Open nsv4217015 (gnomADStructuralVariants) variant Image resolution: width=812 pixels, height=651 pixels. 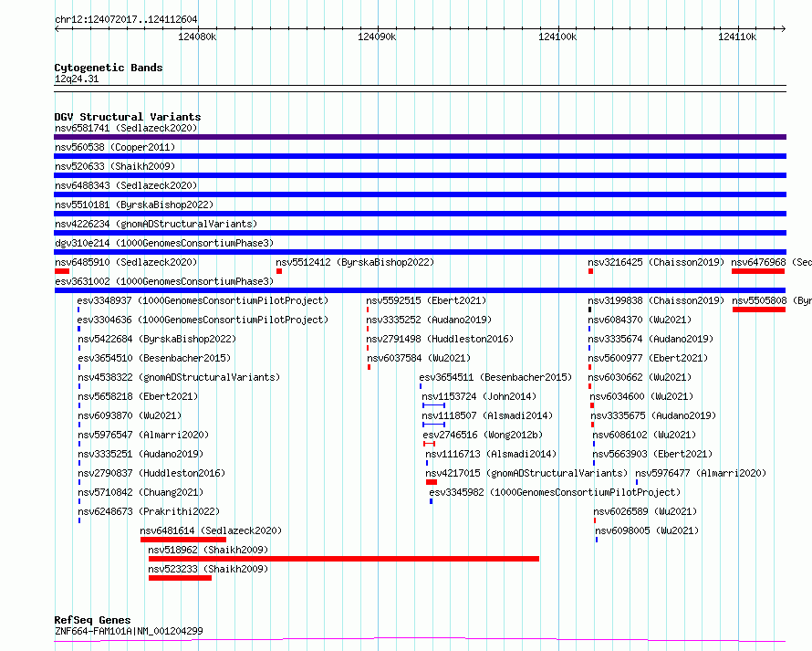(526, 473)
